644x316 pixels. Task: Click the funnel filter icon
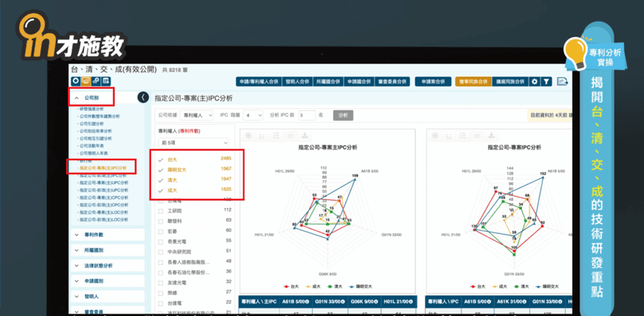546,81
